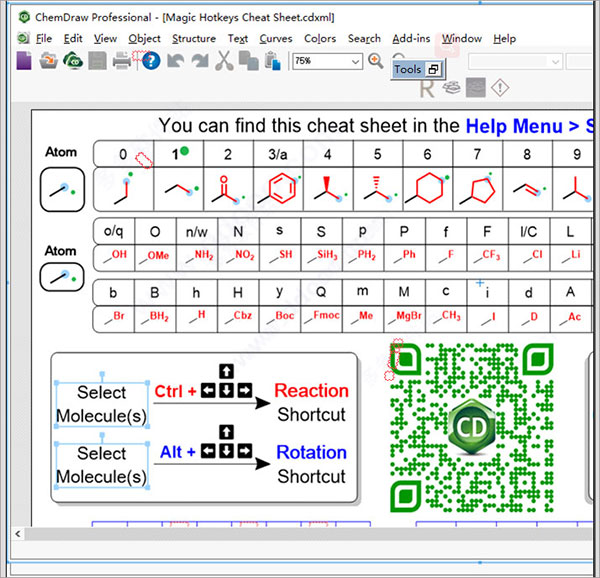This screenshot has height=578, width=600.
Task: Click the gray square toolbar icon
Action: 476,88
